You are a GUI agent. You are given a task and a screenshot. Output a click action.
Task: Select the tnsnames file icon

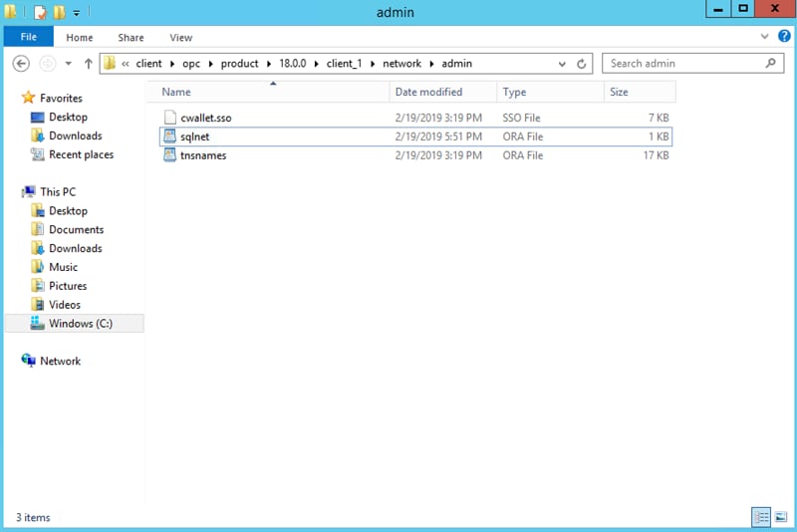169,155
